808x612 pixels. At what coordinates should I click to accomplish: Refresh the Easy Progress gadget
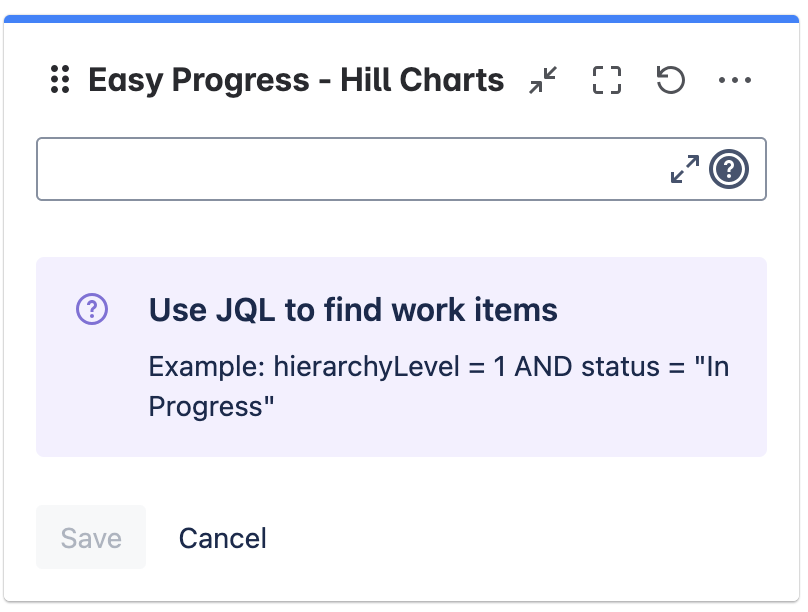point(670,80)
